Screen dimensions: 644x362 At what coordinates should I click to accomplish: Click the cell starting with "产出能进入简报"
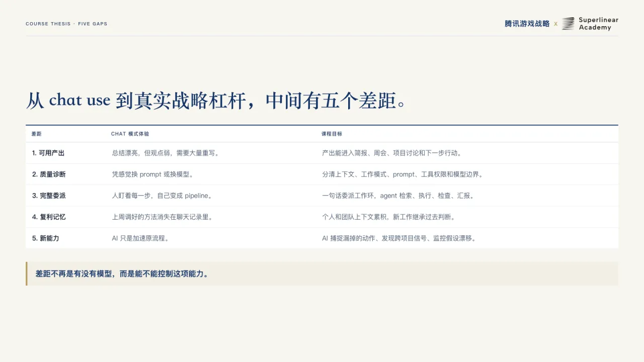(392, 153)
